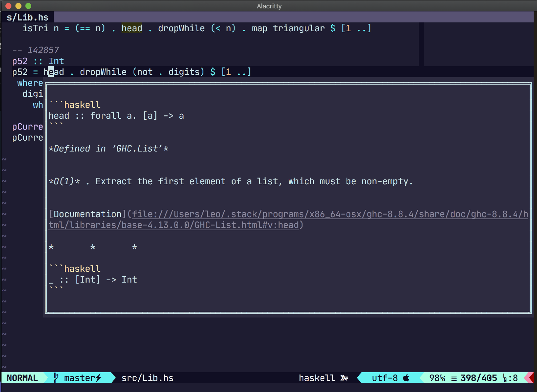Click the 98% scroll percentage indicator
Image resolution: width=537 pixels, height=392 pixels.
click(x=437, y=378)
